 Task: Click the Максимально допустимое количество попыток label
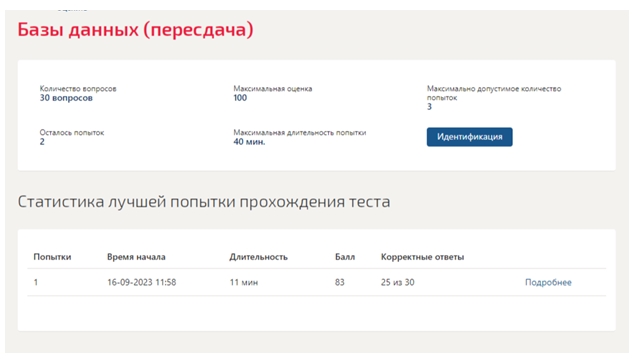pyautogui.click(x=494, y=93)
